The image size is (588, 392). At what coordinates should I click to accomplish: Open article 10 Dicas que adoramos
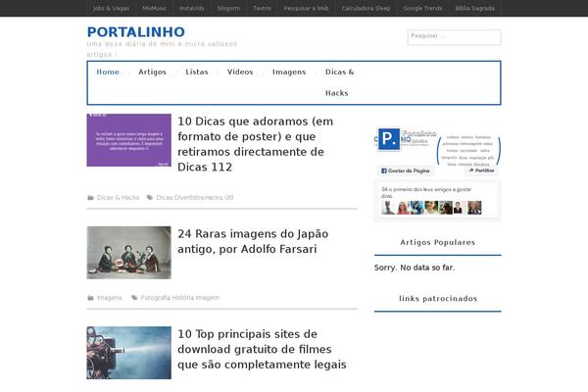tap(256, 144)
